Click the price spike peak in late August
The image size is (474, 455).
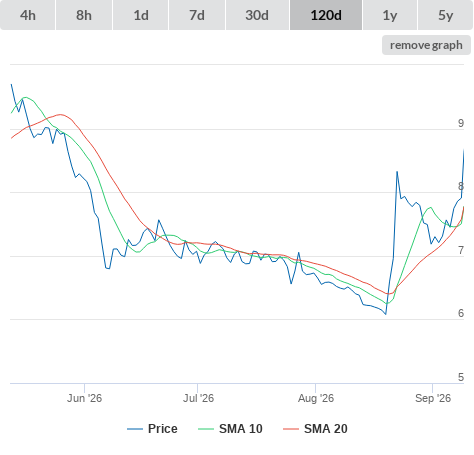click(x=397, y=172)
